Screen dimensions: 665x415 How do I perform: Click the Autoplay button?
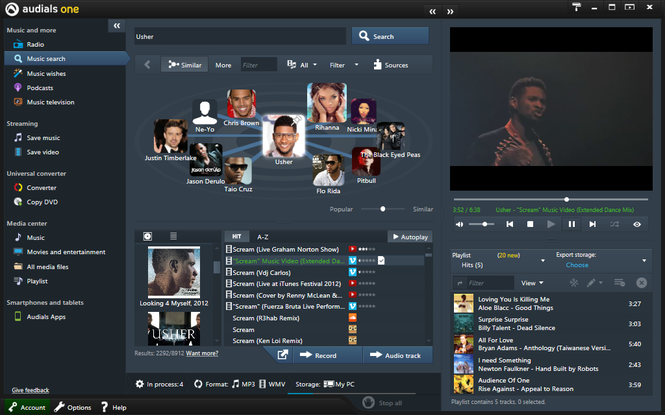pos(410,237)
